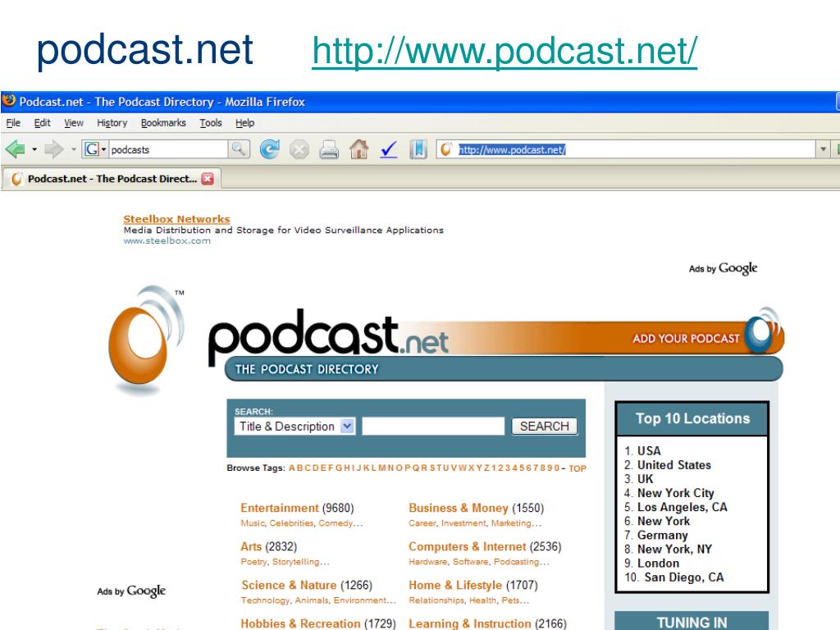Go to the Home page icon
Viewport: 840px width, 630px height.
(359, 149)
